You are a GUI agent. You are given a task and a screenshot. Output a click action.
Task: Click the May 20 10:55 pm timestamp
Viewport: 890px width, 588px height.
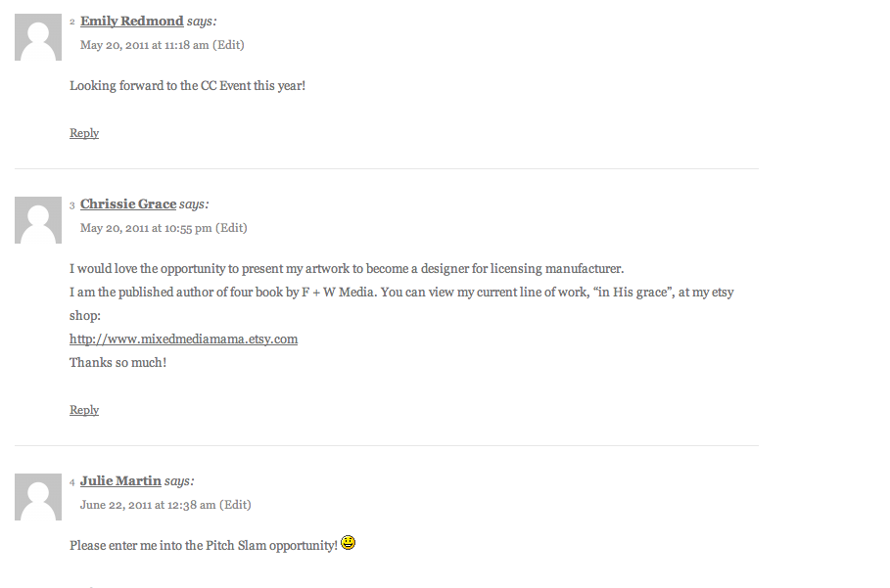(x=146, y=228)
